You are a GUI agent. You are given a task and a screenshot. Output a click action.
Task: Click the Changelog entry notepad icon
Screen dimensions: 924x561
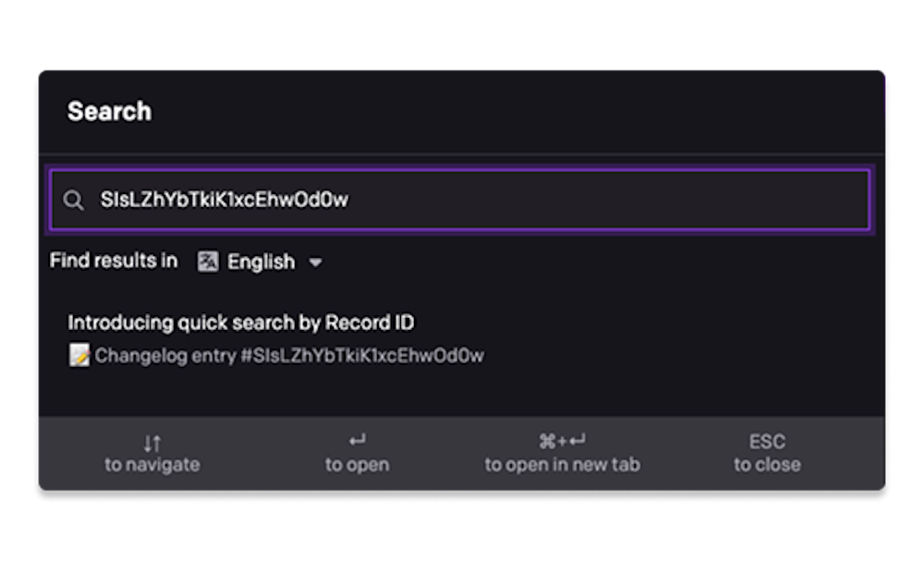[x=79, y=355]
